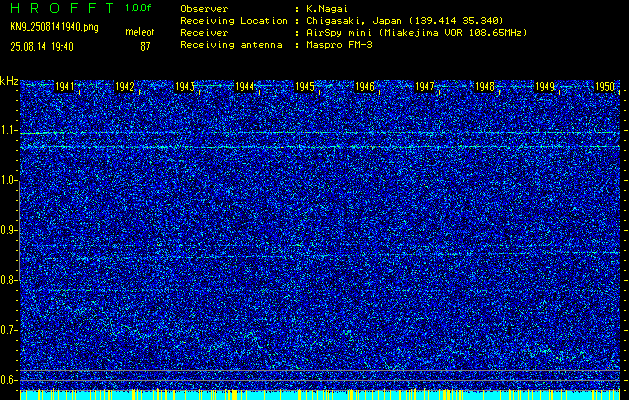Click the 0.8 frequency axis label

pos(8,280)
